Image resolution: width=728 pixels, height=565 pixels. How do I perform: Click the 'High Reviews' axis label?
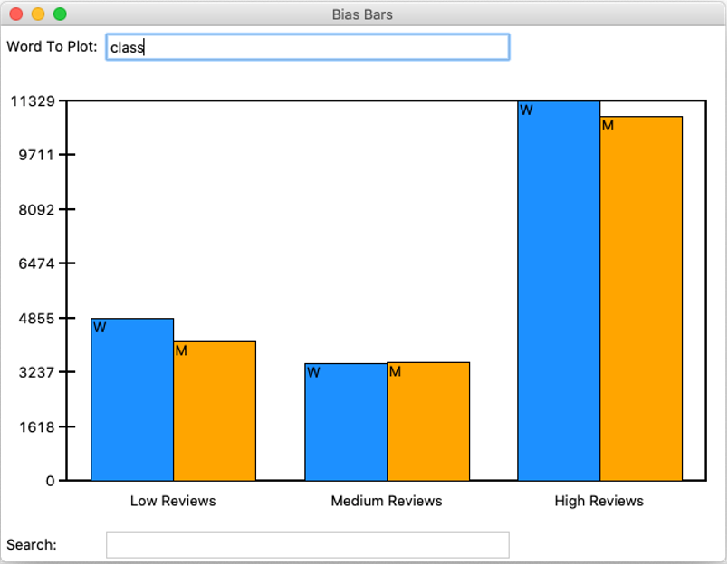tap(599, 500)
